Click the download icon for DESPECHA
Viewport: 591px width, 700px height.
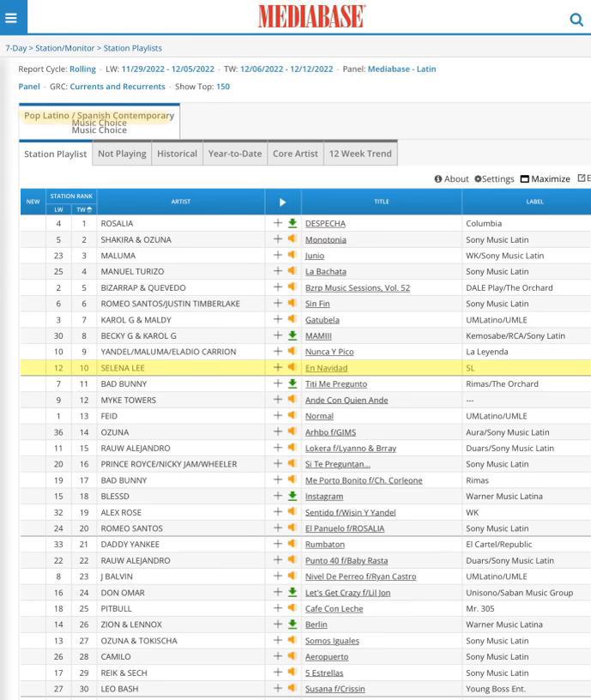pos(292,223)
